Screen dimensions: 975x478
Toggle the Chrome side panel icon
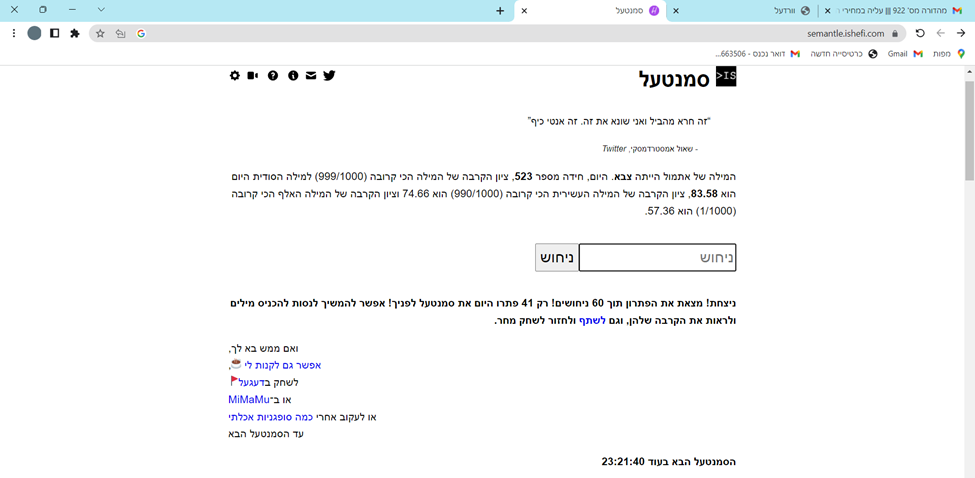pyautogui.click(x=55, y=33)
